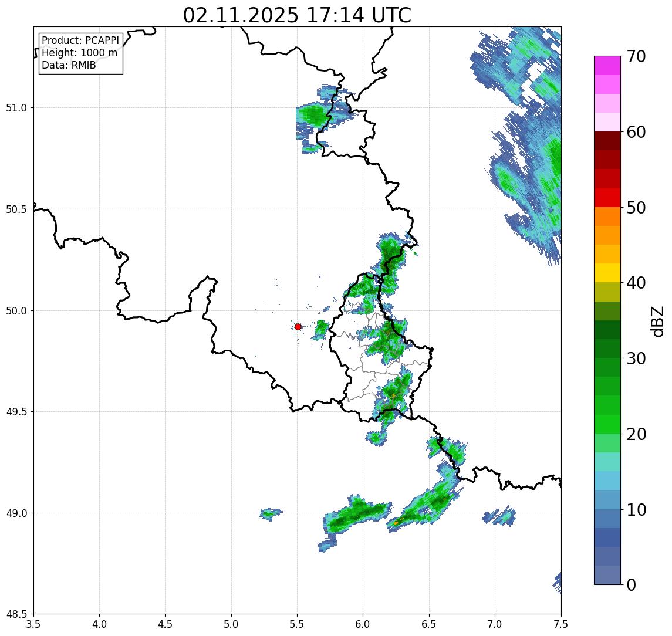
Task: Click the colorbar tick label 60
Action: pyautogui.click(x=636, y=133)
